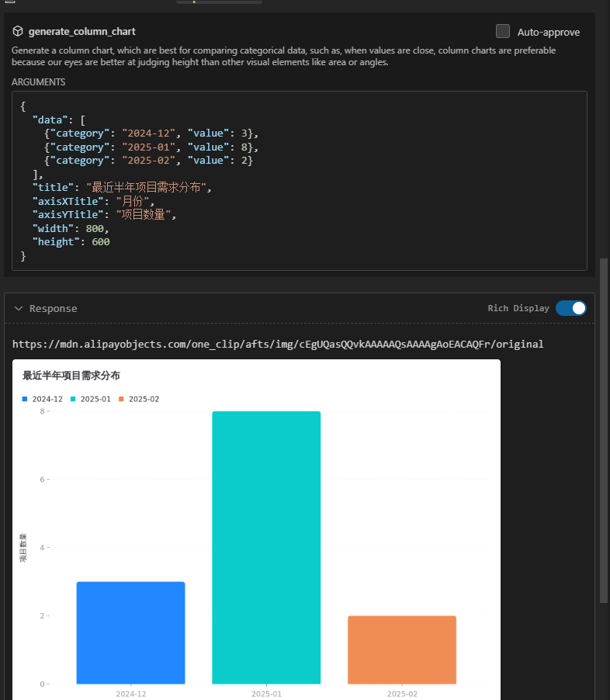Click the chart title 最近半年项目需求分布

pos(71,376)
